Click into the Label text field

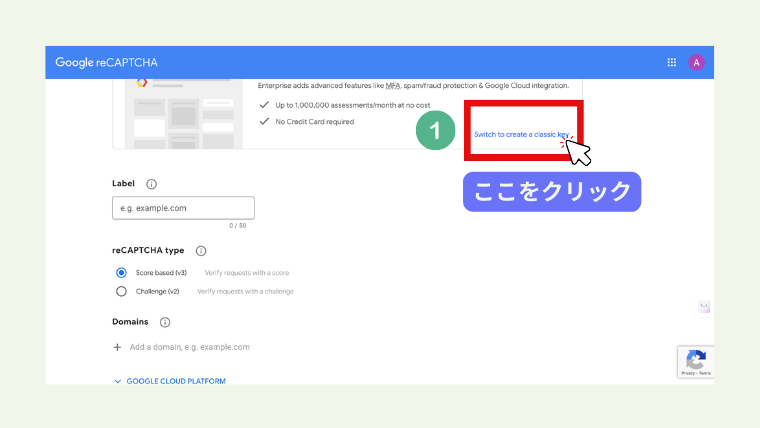[183, 208]
